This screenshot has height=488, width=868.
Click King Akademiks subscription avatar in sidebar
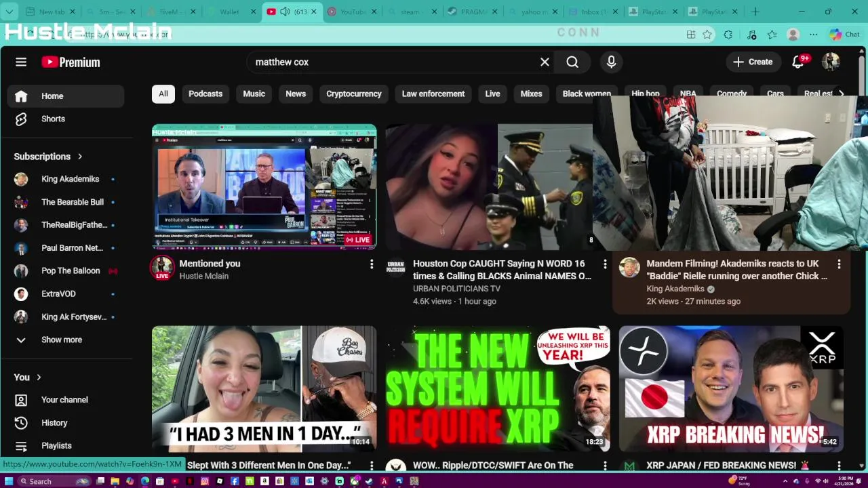(21, 179)
